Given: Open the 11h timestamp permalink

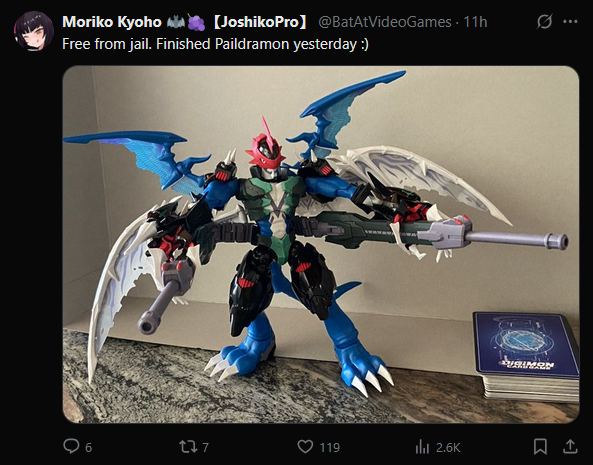Looking at the screenshot, I should tap(475, 22).
